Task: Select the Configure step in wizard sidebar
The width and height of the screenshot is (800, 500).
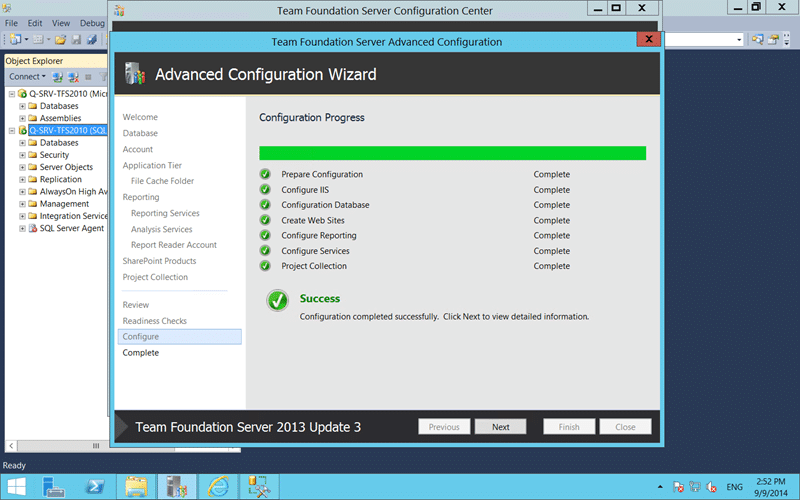Action: (x=179, y=336)
